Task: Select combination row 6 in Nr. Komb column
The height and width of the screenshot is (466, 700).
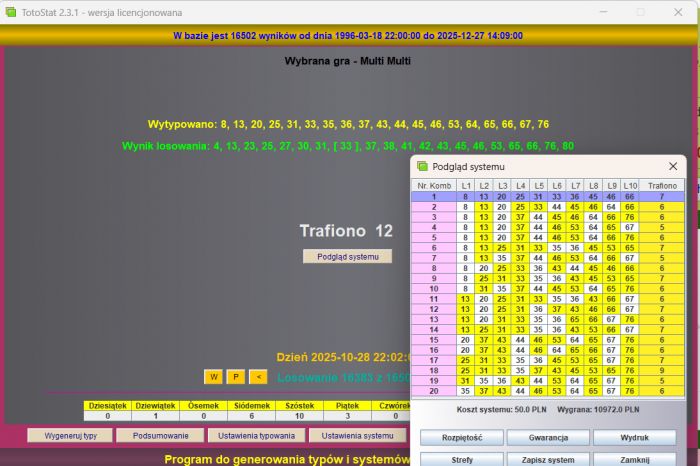Action: point(434,248)
